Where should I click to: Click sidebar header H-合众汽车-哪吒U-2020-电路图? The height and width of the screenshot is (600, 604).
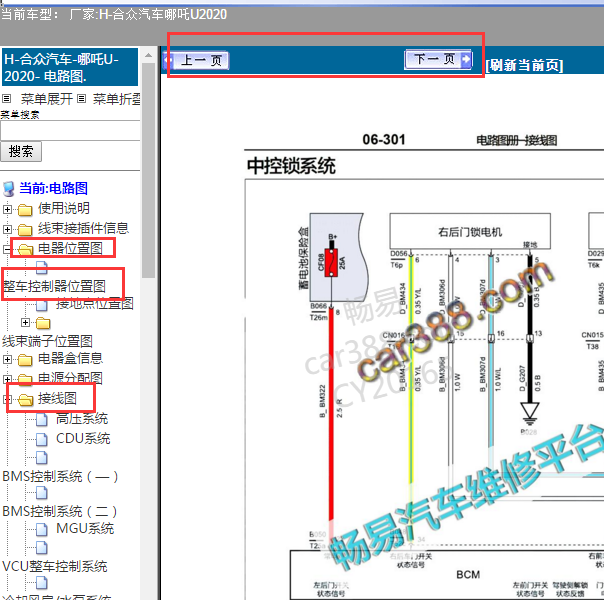(x=70, y=67)
